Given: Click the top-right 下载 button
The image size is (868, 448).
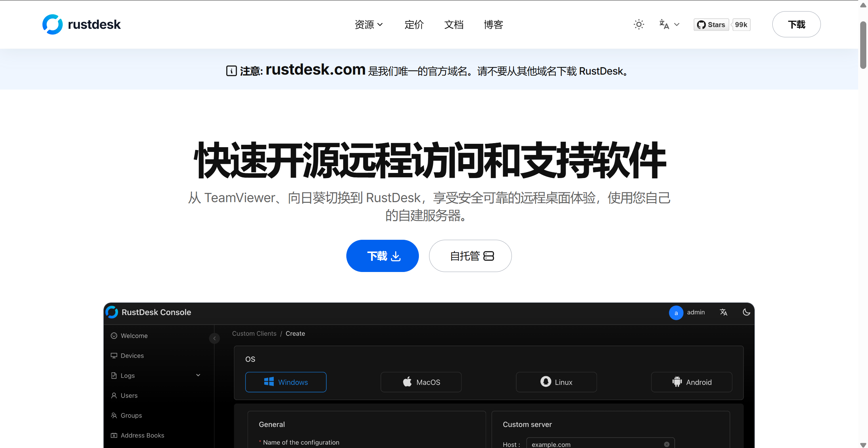Looking at the screenshot, I should click(x=796, y=24).
